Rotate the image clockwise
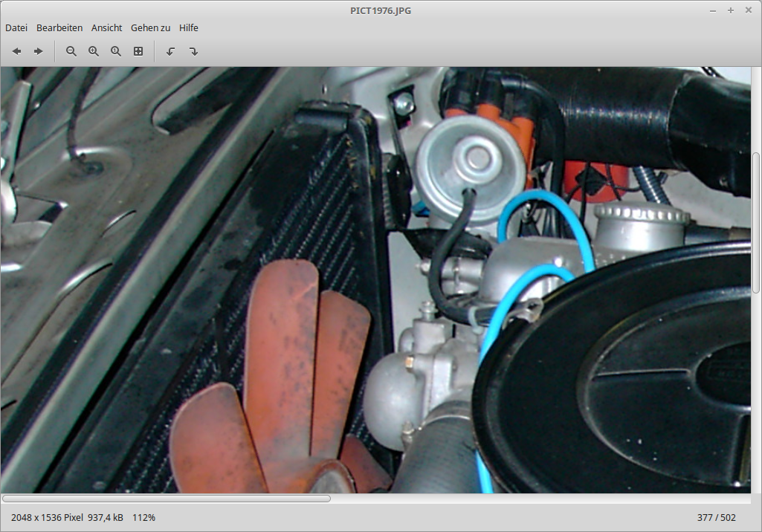Viewport: 762px width, 532px height. (193, 51)
